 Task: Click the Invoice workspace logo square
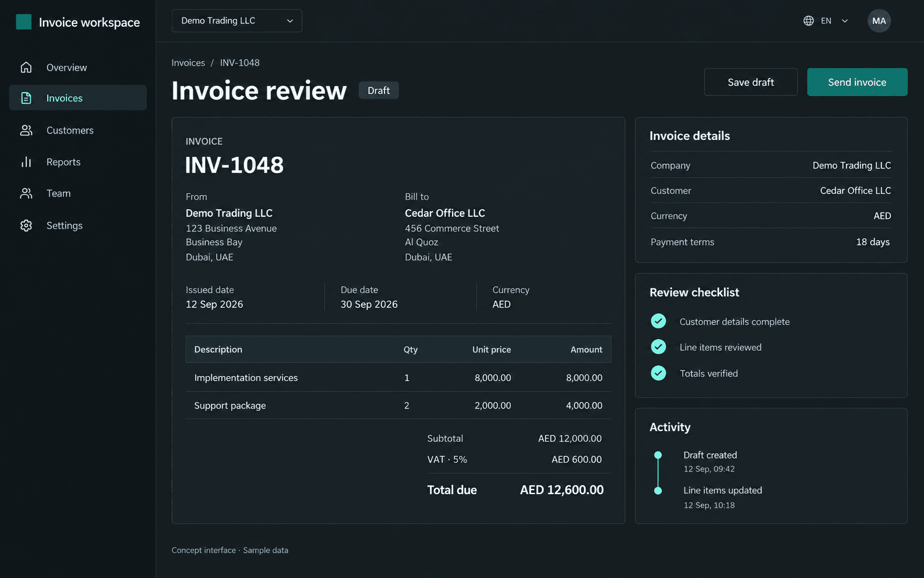pyautogui.click(x=24, y=22)
